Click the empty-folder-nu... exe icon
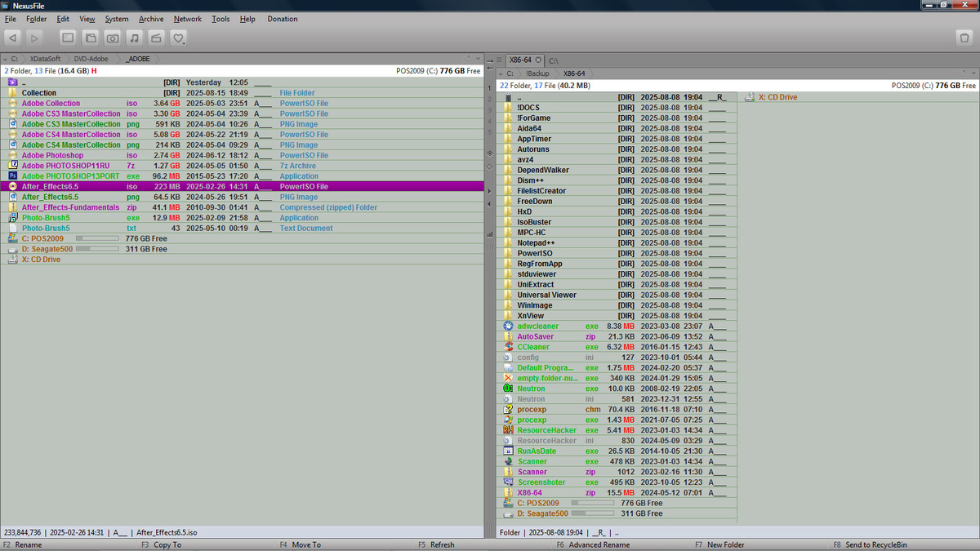Viewport: 980px width, 551px height. click(508, 378)
